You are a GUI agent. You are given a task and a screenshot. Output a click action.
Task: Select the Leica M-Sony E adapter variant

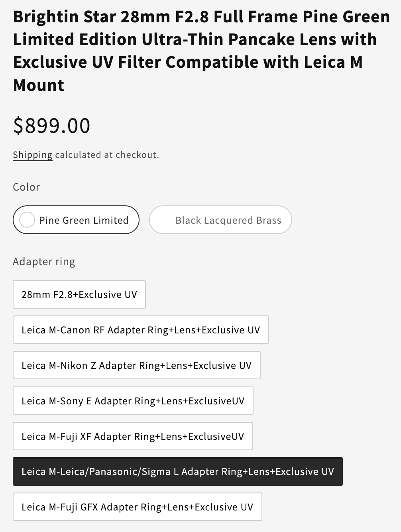pos(133,401)
